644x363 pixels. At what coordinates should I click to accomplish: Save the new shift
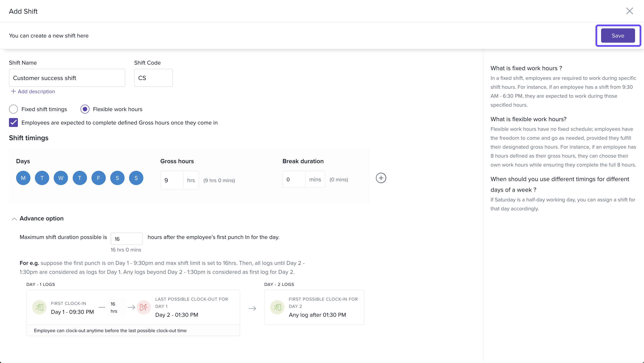[x=617, y=36]
